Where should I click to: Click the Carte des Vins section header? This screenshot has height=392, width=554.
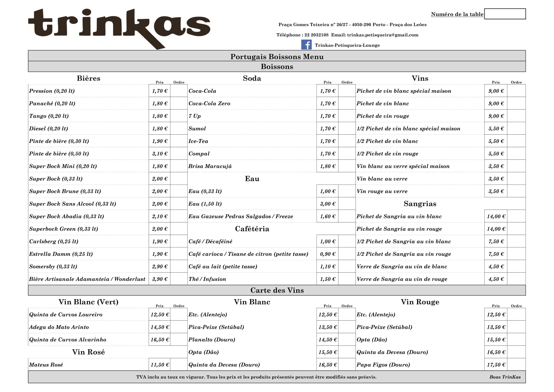point(277,290)
